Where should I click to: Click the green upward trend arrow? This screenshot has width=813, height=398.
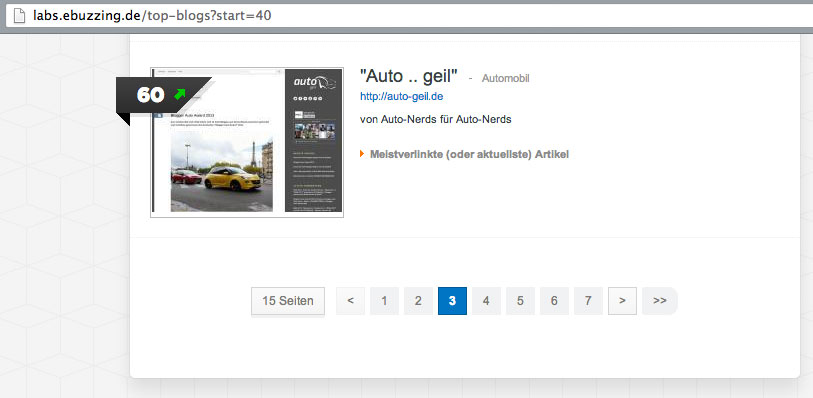179,94
